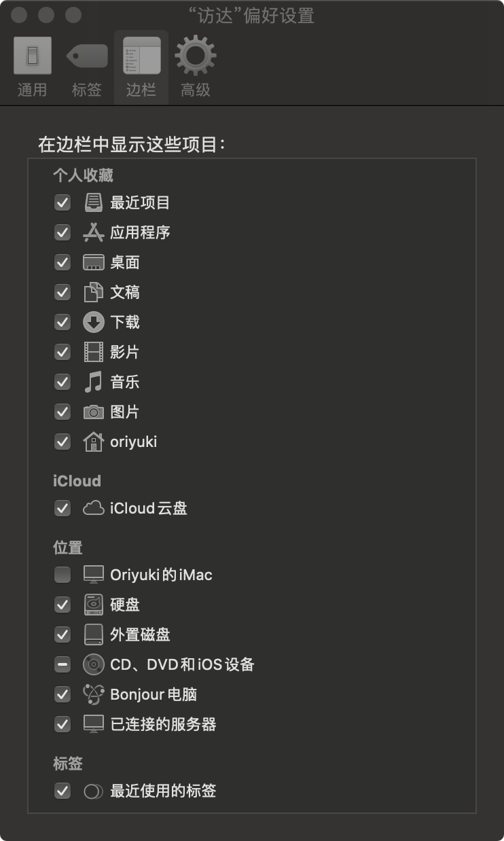Select the 边栏 (Sidebar) toolbar tab

coord(141,68)
